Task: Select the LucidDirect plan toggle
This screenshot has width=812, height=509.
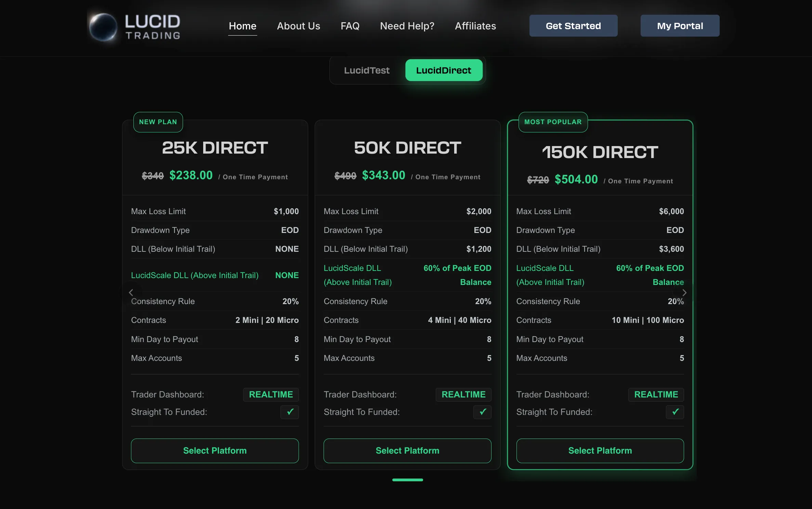Action: point(444,70)
